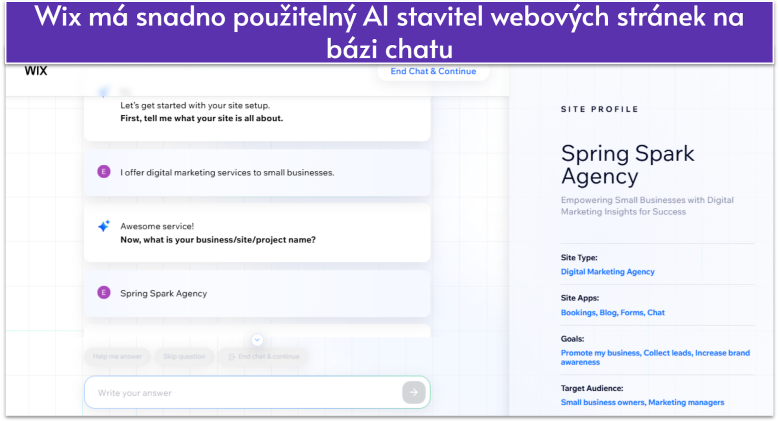
Task: Select the "Skip question" chip
Action: tap(184, 356)
